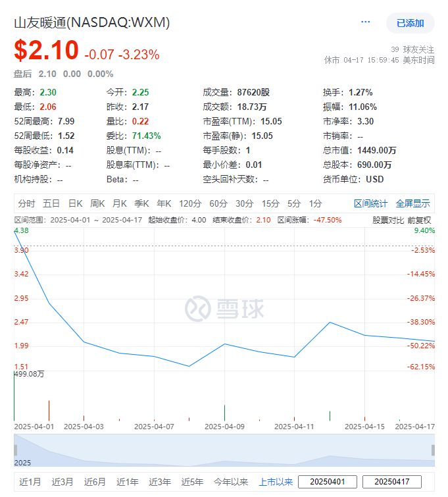448x497 pixels.
Task: Click the 已添加 watchlist button
Action: 410,23
